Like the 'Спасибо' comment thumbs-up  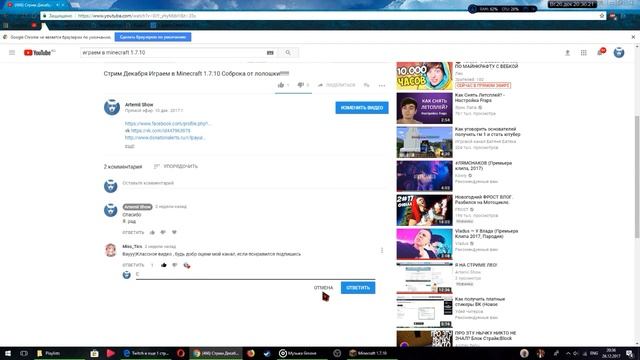point(152,232)
